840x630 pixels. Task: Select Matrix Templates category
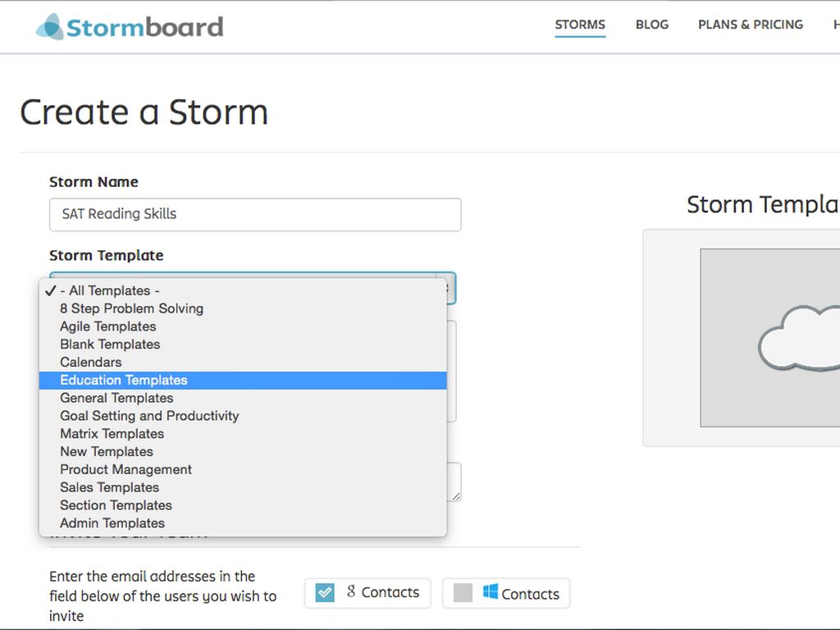(112, 434)
